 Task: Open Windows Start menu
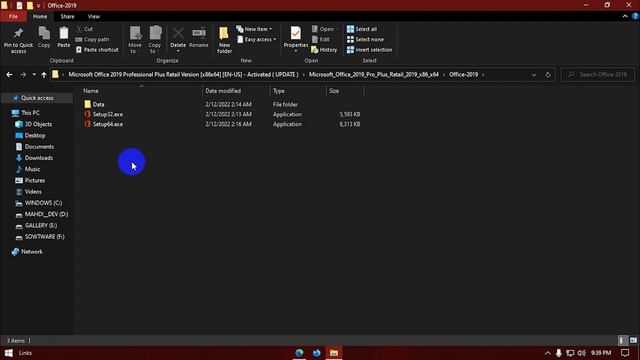coord(9,353)
